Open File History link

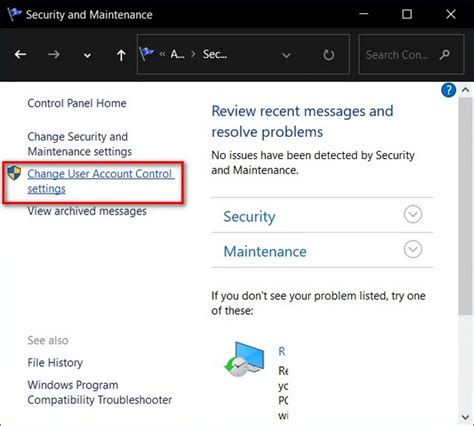55,363
